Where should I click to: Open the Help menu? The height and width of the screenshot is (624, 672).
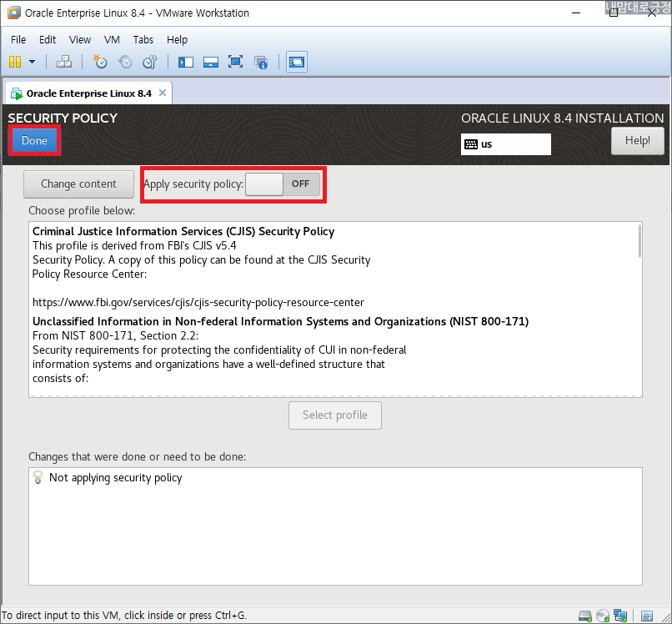[x=177, y=40]
